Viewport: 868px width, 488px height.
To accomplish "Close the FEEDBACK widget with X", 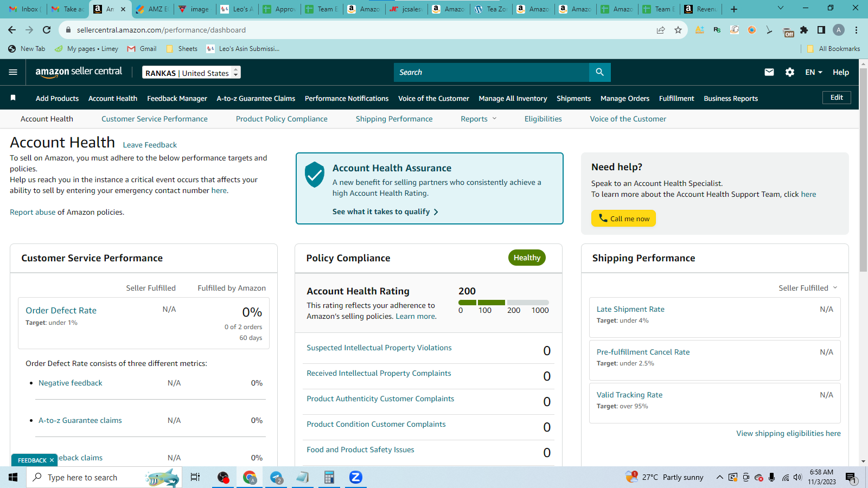I will 52,460.
